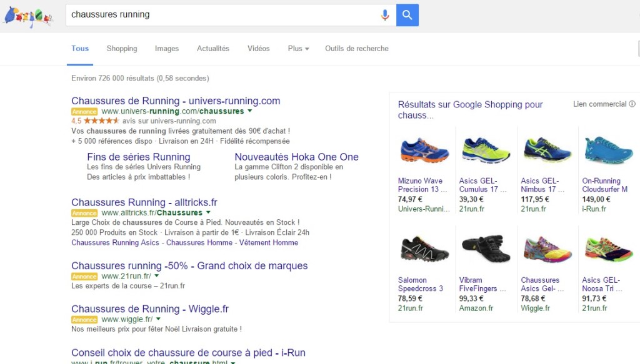
Task: Follow Vêtement Homme sitelink
Action: [x=269, y=242]
